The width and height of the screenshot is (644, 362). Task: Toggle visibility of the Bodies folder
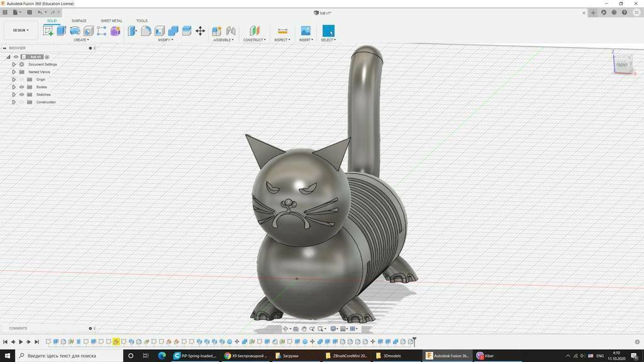pyautogui.click(x=22, y=87)
